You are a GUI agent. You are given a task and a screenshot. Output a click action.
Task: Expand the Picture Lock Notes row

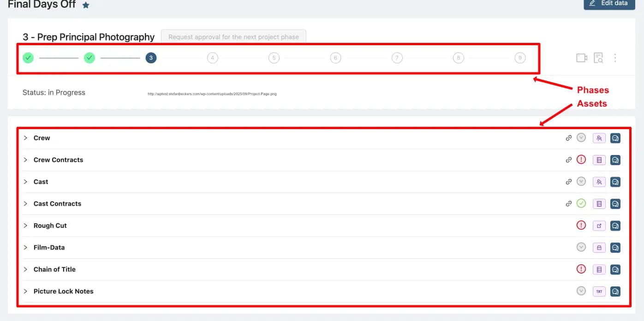pos(26,291)
